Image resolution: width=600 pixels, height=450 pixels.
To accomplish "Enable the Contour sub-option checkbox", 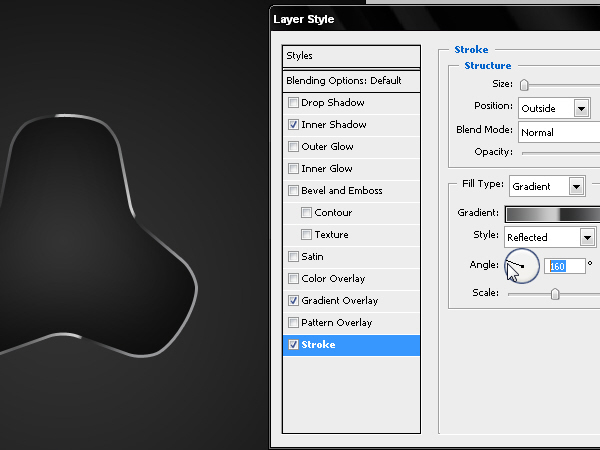I will click(306, 213).
